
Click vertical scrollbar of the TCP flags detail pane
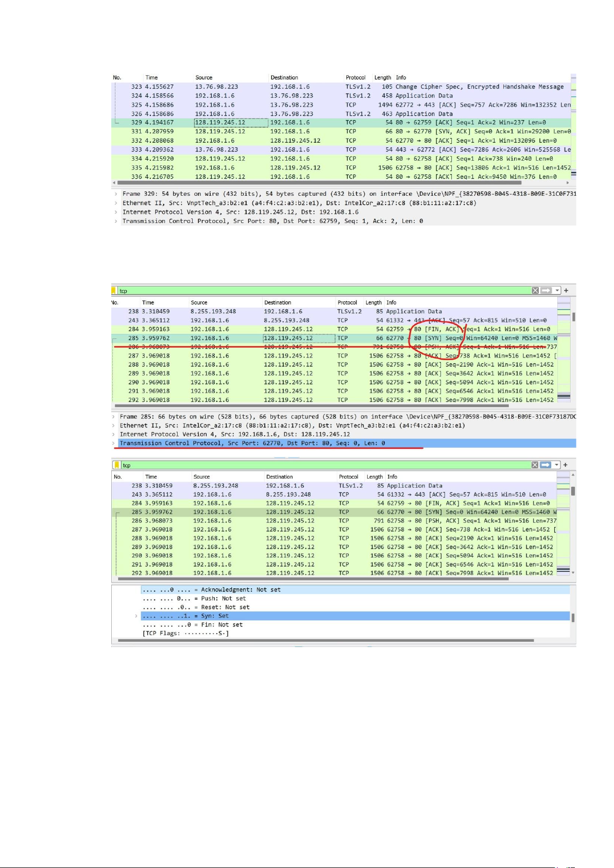573,617
